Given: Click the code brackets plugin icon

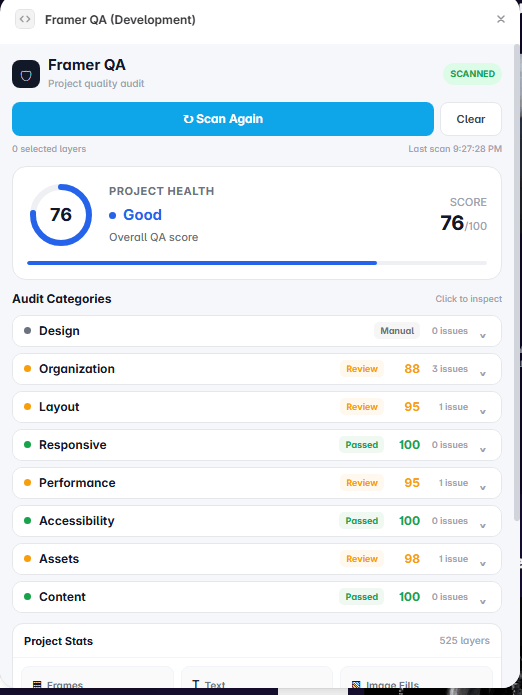Looking at the screenshot, I should pyautogui.click(x=25, y=20).
